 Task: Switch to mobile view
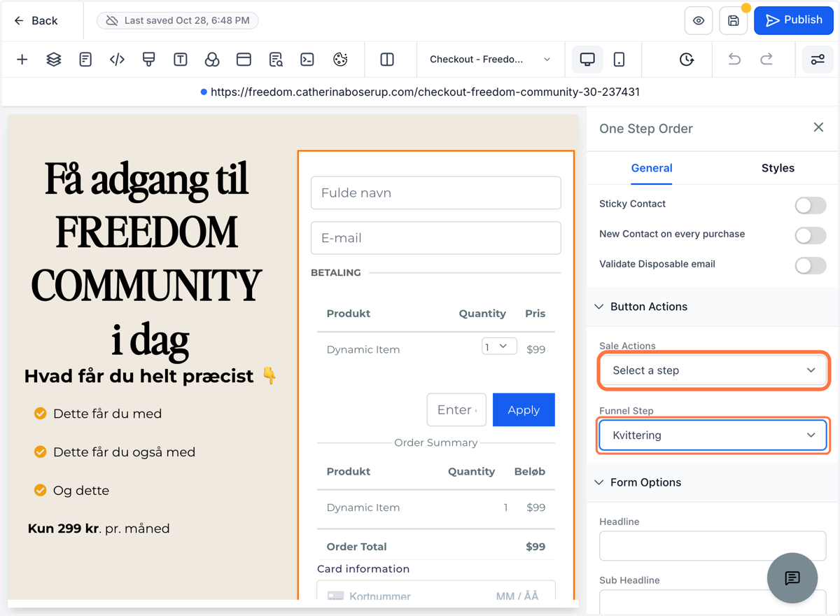tap(619, 59)
